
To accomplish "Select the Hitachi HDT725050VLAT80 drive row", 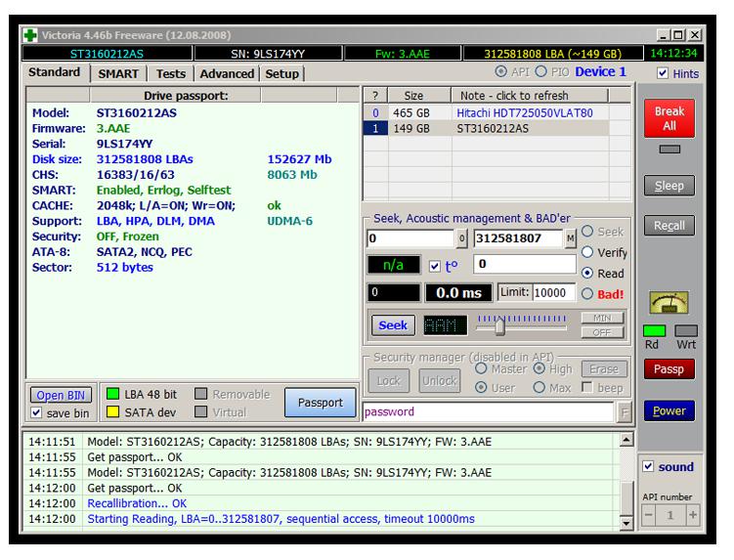I will (487, 112).
